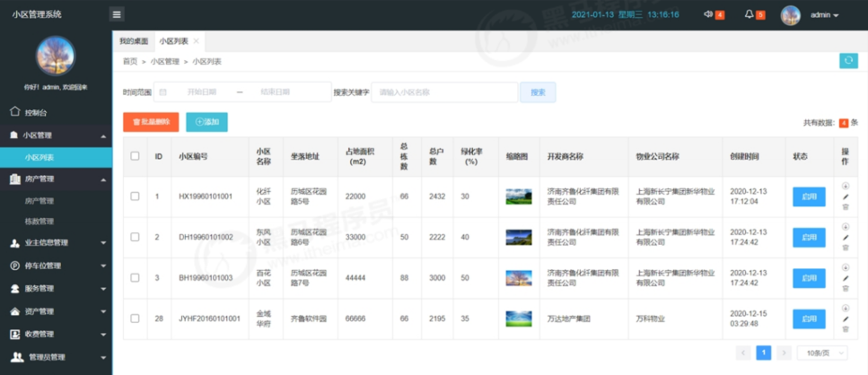The image size is (868, 375).
Task: Click the calendar icon in date range field
Action: [162, 92]
